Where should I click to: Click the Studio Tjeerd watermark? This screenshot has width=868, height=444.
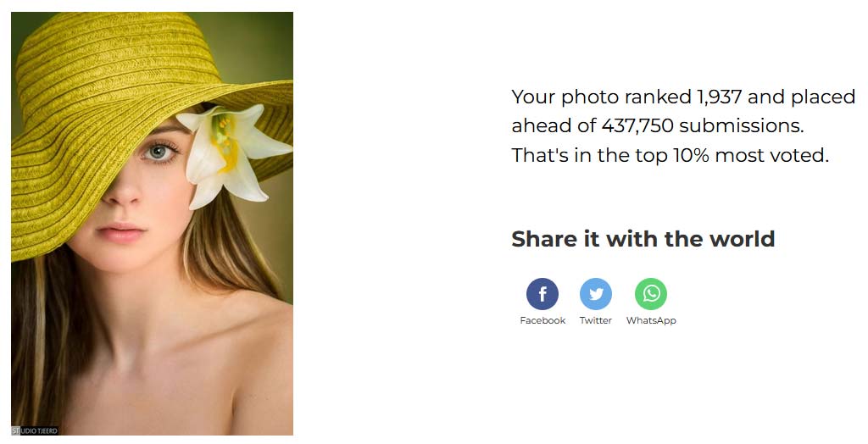[35, 430]
